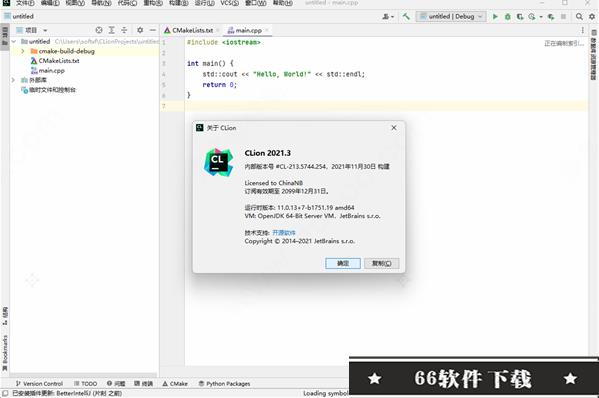Open the Problems tool window with the exclamation icon
The width and height of the screenshot is (599, 398).
click(116, 383)
